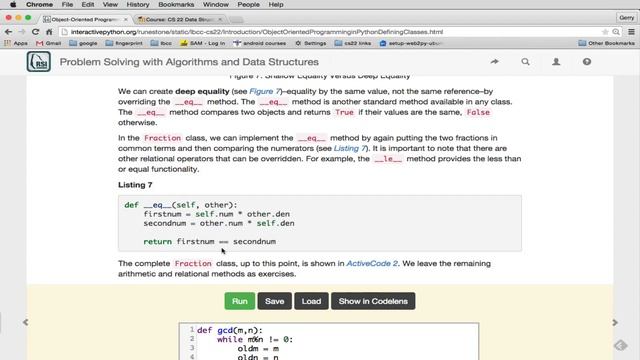Image resolution: width=640 pixels, height=360 pixels.
Task: Click the Problem Solving with Algorithms title
Action: pos(189,62)
